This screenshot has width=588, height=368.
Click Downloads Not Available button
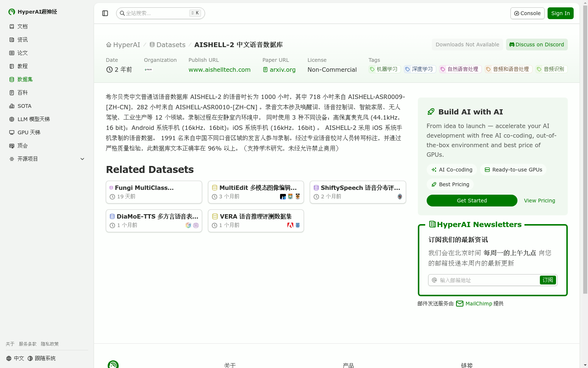tap(467, 45)
